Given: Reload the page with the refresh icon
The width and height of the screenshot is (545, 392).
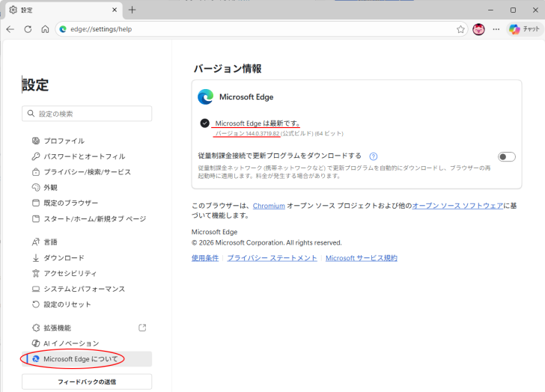Looking at the screenshot, I should click(x=28, y=29).
